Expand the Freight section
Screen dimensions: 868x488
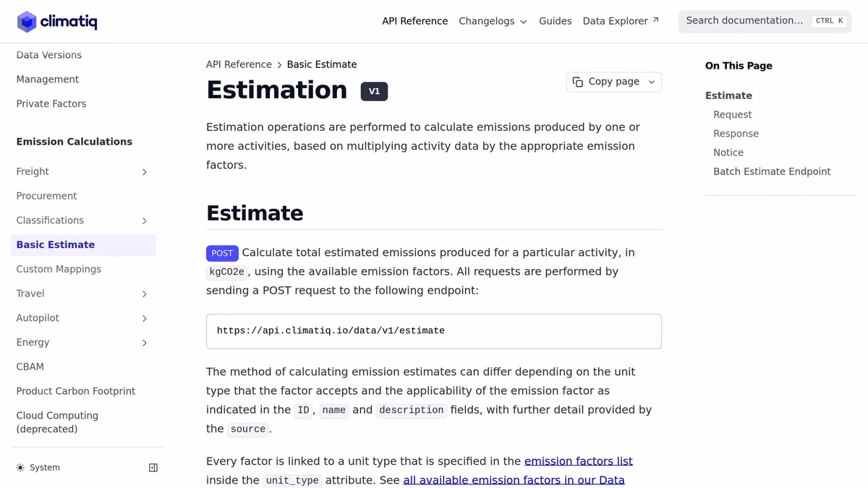[x=144, y=172]
